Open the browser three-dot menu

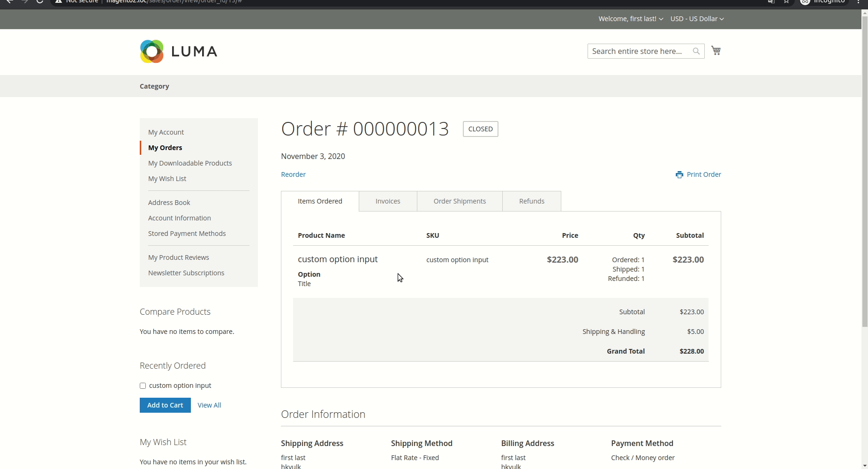858,2
